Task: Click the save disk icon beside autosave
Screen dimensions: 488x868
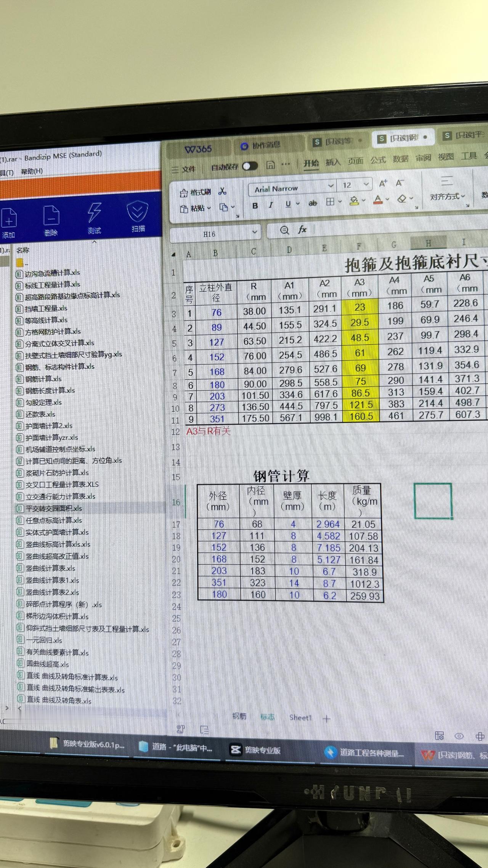Action: click(270, 165)
